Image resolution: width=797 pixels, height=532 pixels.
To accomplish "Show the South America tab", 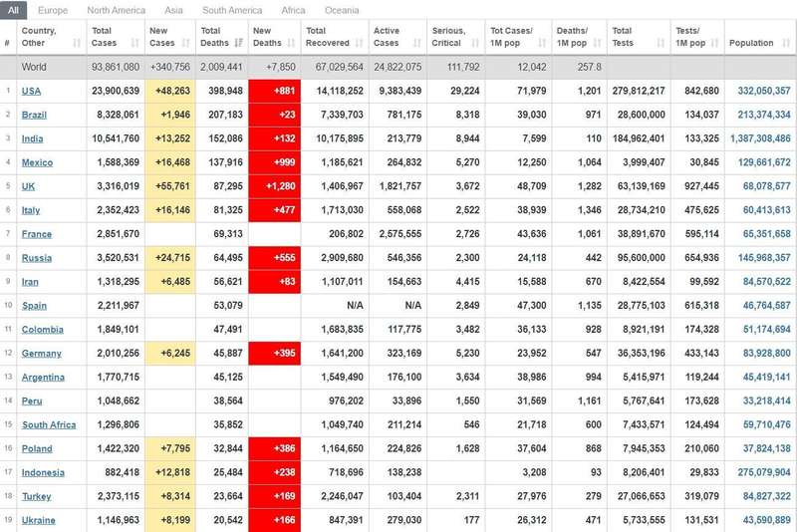I will (232, 10).
